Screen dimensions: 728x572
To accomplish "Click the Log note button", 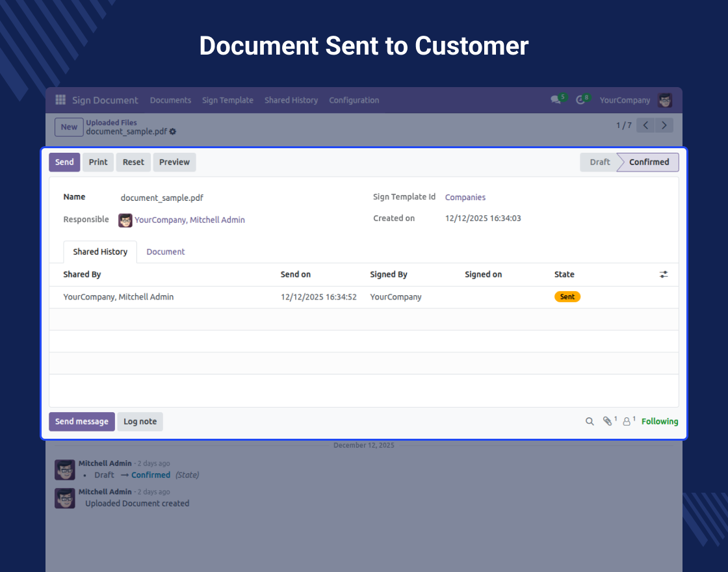I will (140, 422).
